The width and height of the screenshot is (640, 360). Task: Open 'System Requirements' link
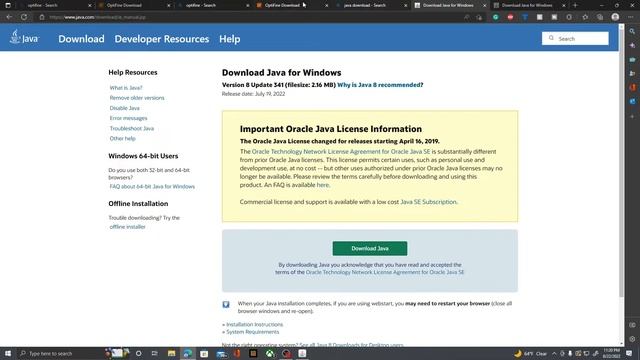[x=253, y=332]
